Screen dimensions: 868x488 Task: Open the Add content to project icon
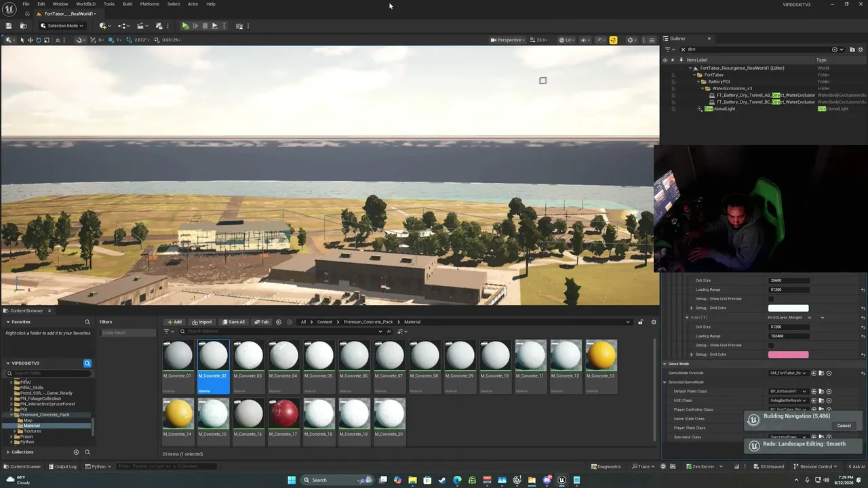click(x=104, y=26)
